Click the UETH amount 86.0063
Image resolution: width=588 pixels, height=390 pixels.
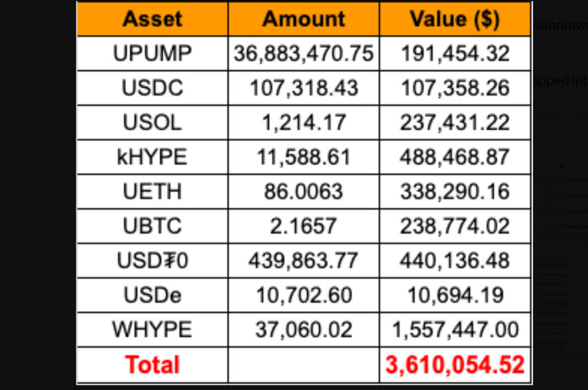[x=303, y=192]
